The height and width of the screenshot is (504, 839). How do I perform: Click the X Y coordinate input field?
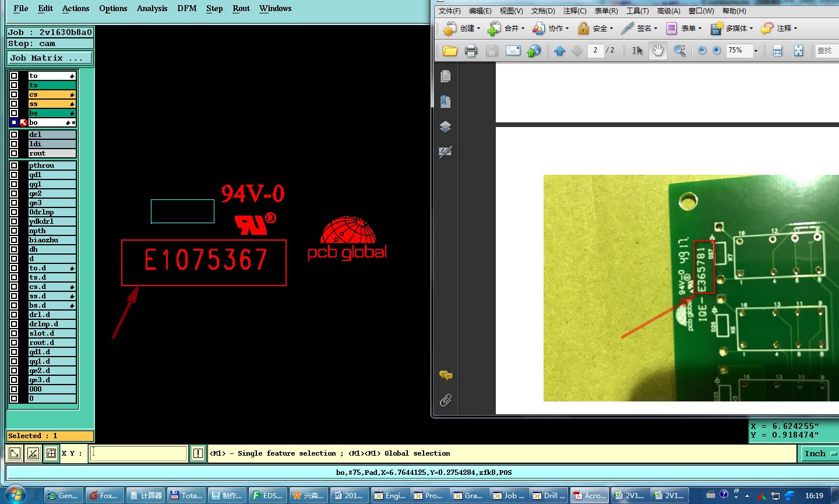coord(139,453)
